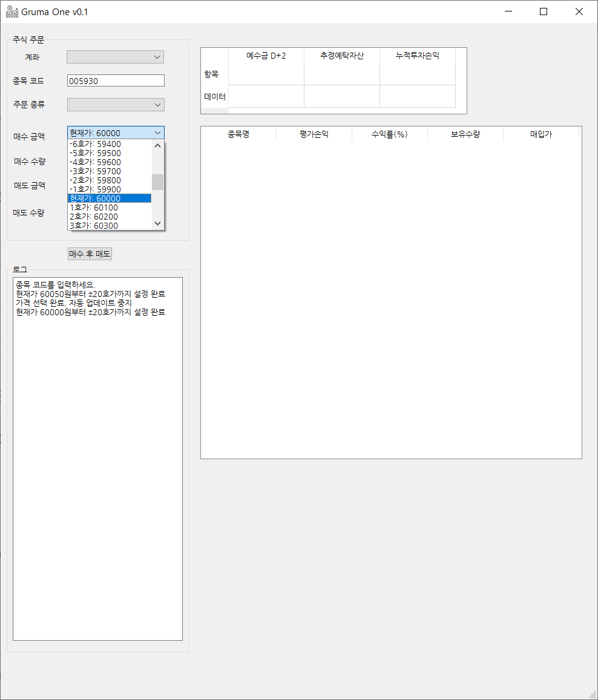Click the 항목 row header
Viewport: 598px width, 700px height.
point(215,74)
